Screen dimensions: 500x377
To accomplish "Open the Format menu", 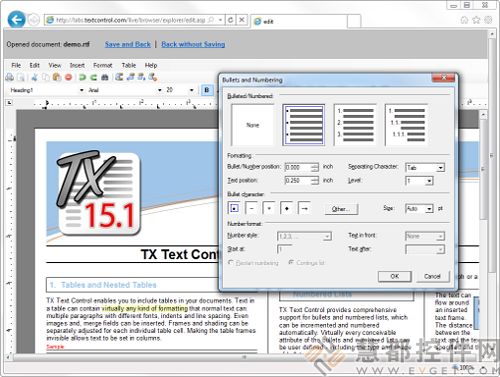I will (102, 65).
